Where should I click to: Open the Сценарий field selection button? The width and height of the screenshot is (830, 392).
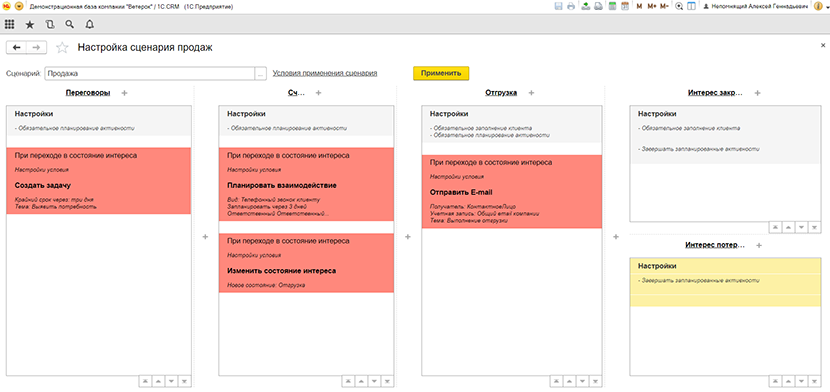260,74
